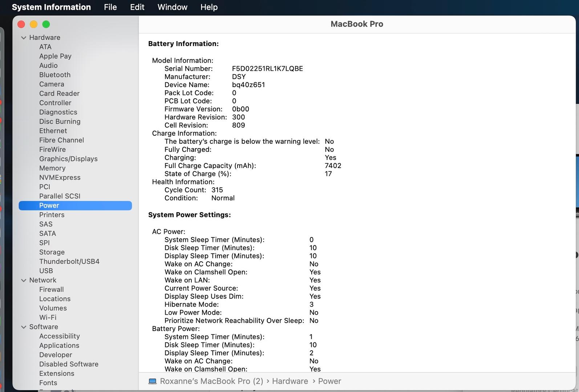Select NVMExpress in the sidebar
The height and width of the screenshot is (392, 579).
(60, 177)
